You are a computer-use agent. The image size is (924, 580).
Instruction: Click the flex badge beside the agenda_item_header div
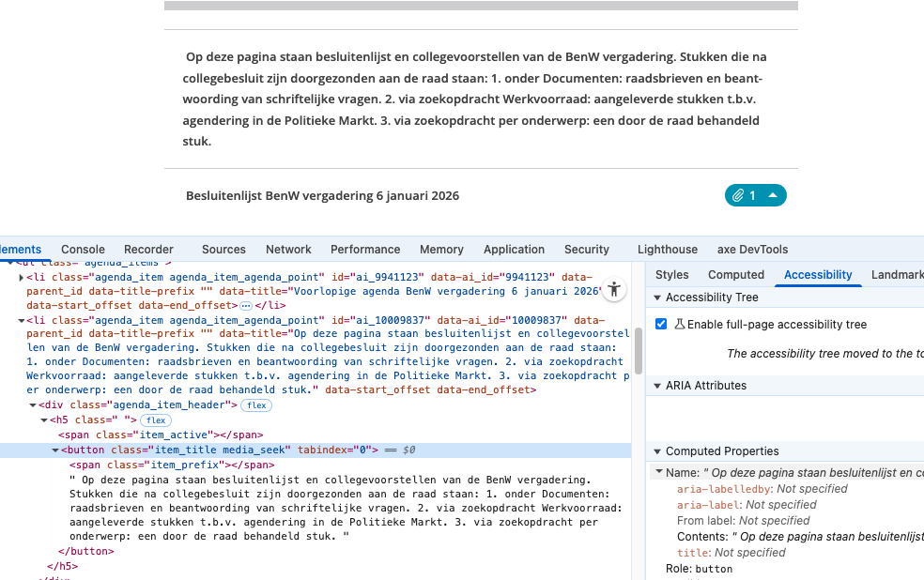tap(255, 405)
